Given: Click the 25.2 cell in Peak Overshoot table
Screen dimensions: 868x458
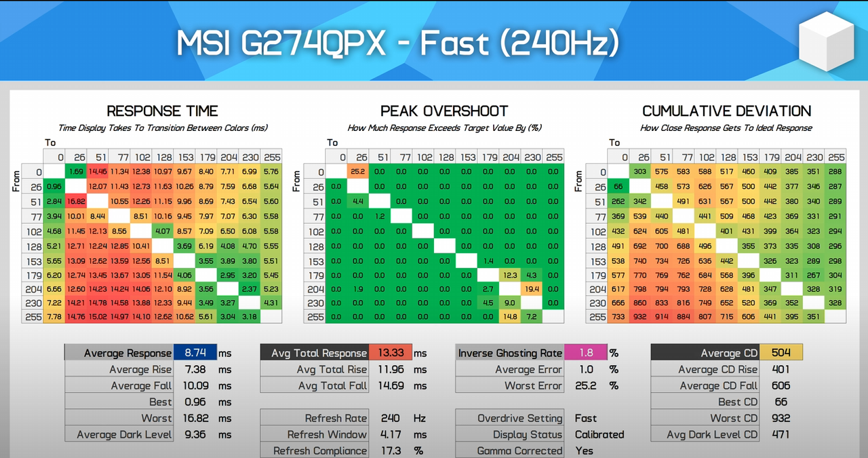Looking at the screenshot, I should [358, 172].
